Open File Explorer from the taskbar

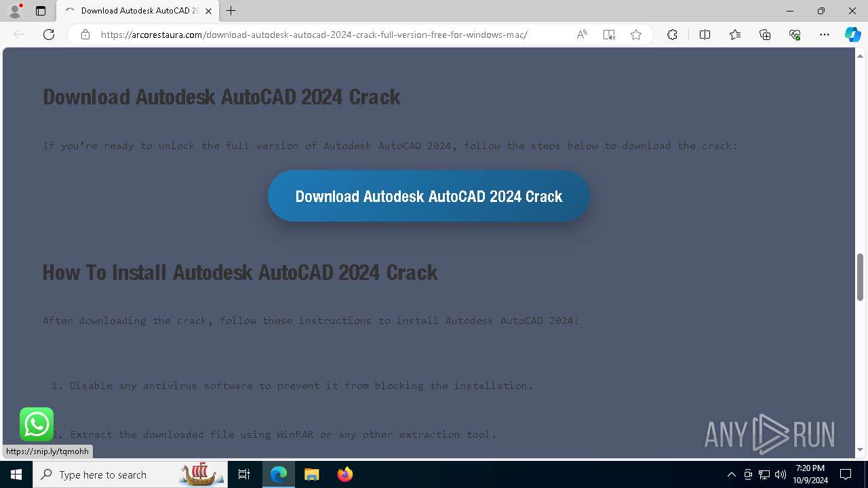[x=311, y=474]
